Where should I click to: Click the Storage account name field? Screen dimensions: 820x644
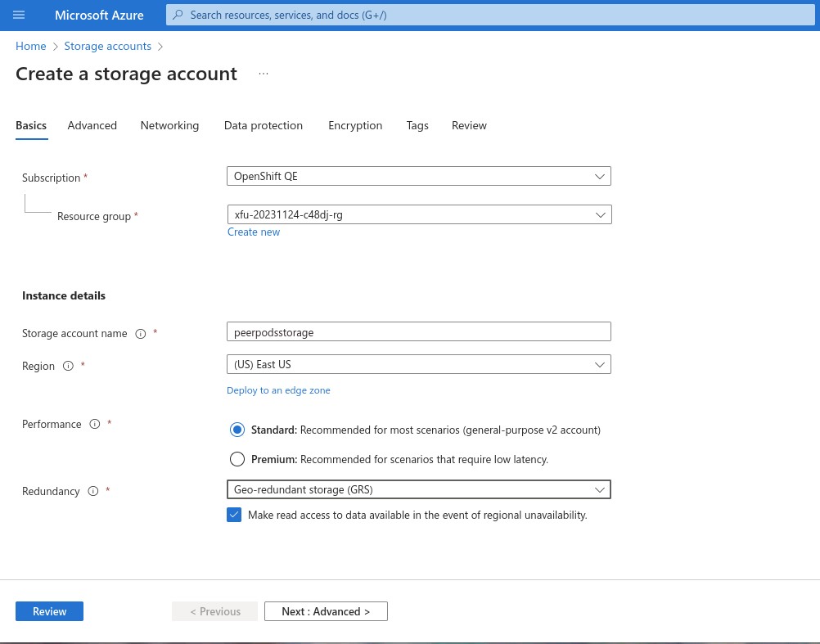[418, 331]
